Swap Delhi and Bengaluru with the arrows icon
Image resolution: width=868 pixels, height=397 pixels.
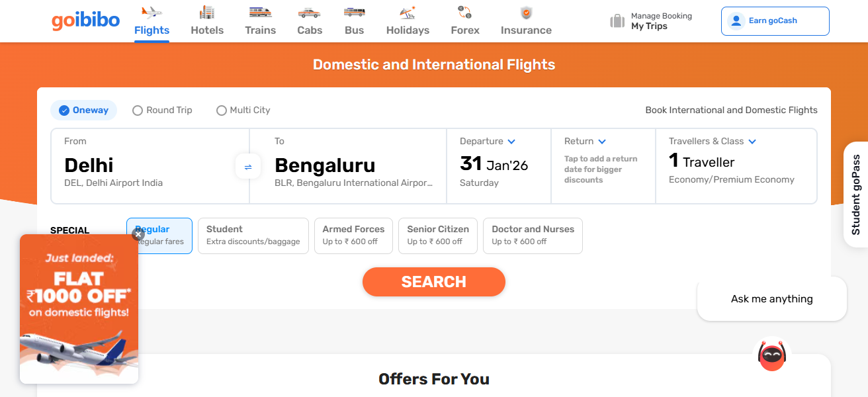coord(248,166)
